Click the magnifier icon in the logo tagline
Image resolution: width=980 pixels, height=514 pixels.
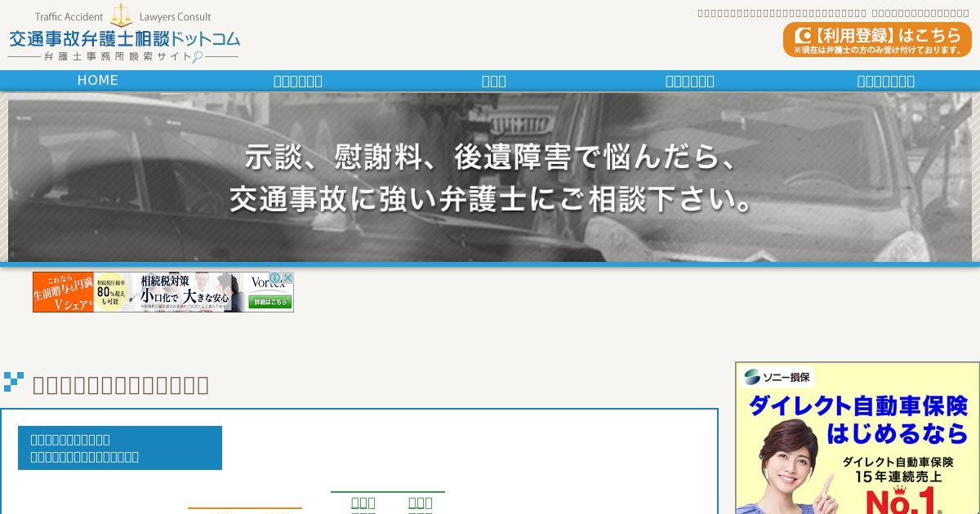point(197,56)
